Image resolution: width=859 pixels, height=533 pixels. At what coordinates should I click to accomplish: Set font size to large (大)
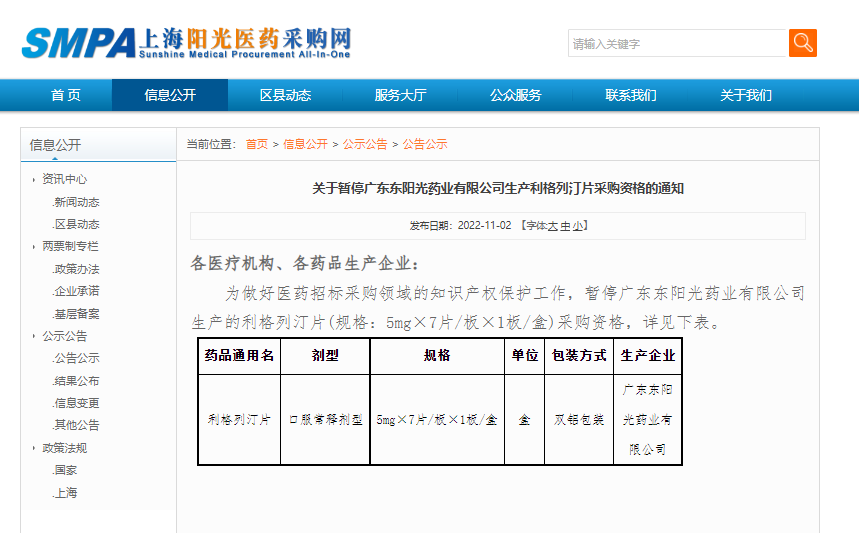(x=552, y=226)
